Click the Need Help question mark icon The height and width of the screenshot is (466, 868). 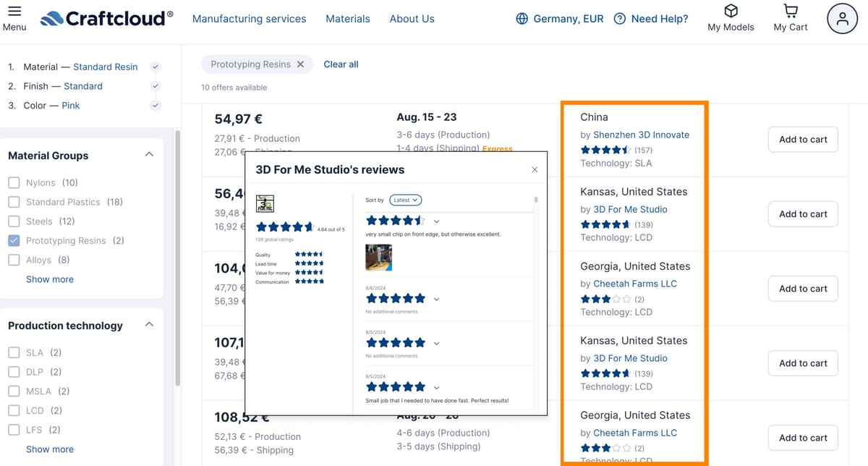click(619, 19)
